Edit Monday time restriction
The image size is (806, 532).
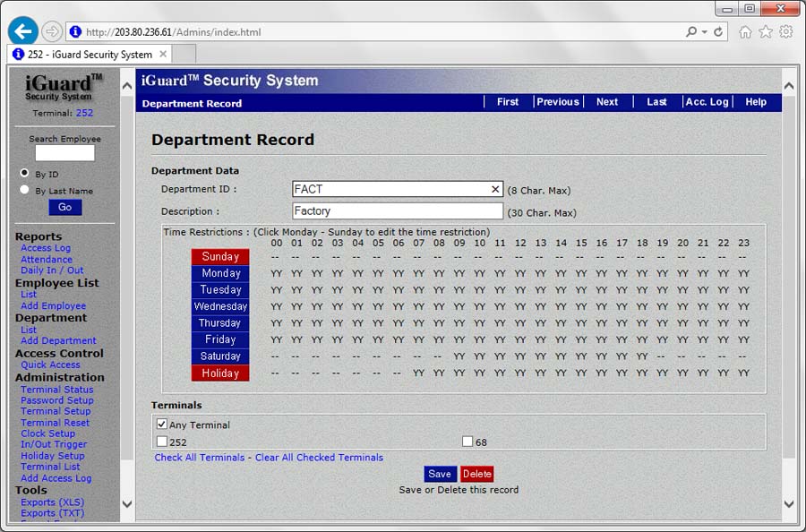pos(220,273)
